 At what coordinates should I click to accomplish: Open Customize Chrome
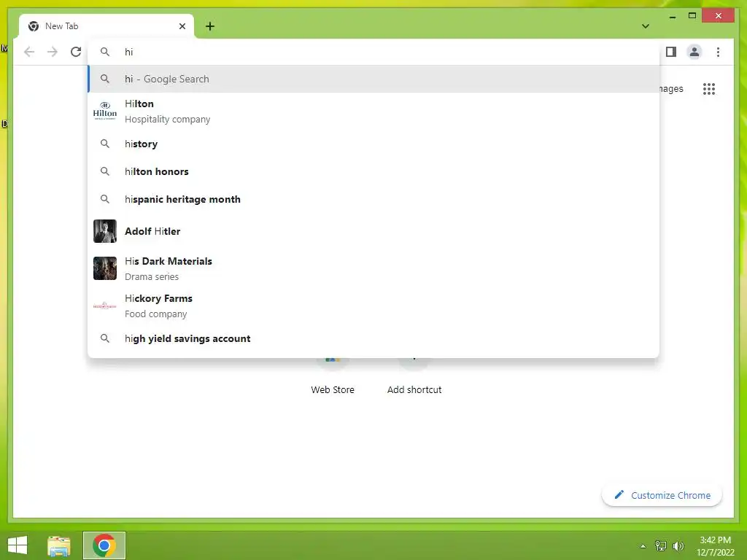click(662, 495)
